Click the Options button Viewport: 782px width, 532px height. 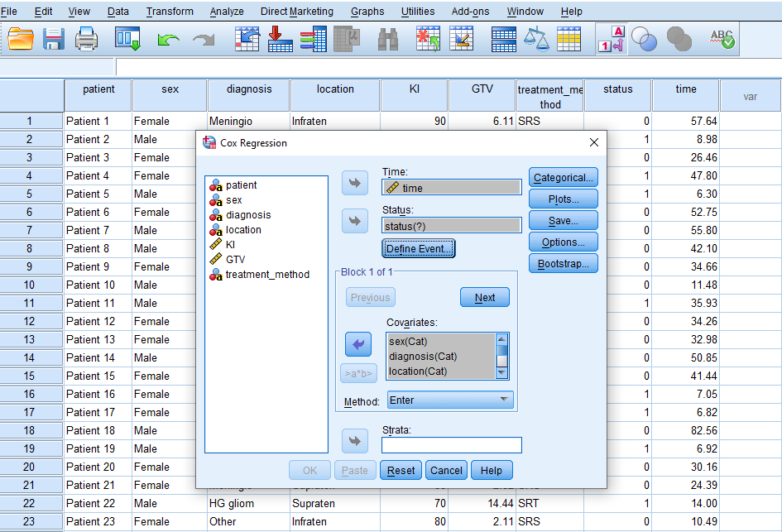tap(563, 242)
